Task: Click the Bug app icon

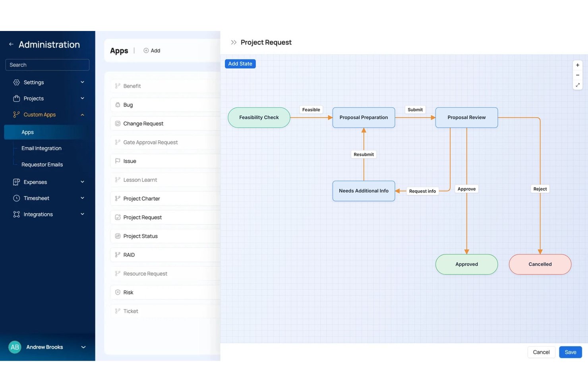Action: click(118, 105)
